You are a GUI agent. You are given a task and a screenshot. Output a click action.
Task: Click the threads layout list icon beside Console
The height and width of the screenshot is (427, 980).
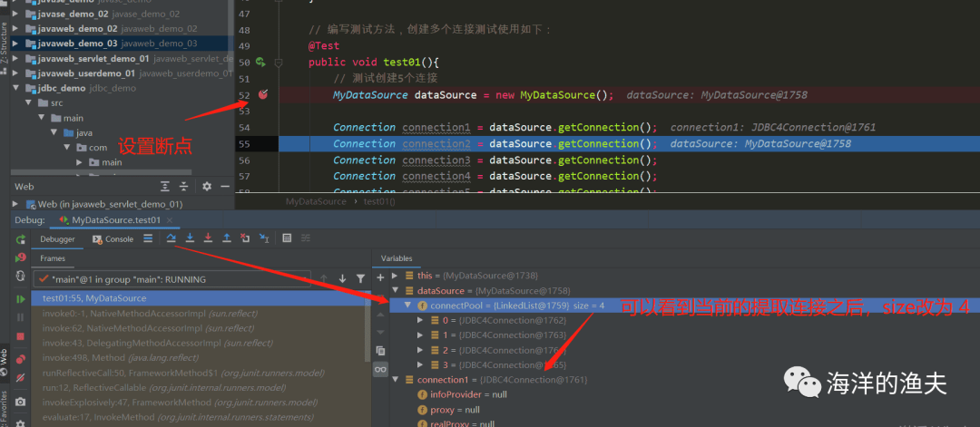coord(148,238)
